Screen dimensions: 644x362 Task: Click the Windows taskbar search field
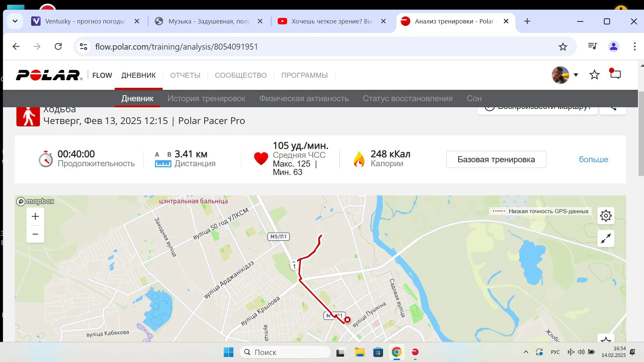coord(285,352)
